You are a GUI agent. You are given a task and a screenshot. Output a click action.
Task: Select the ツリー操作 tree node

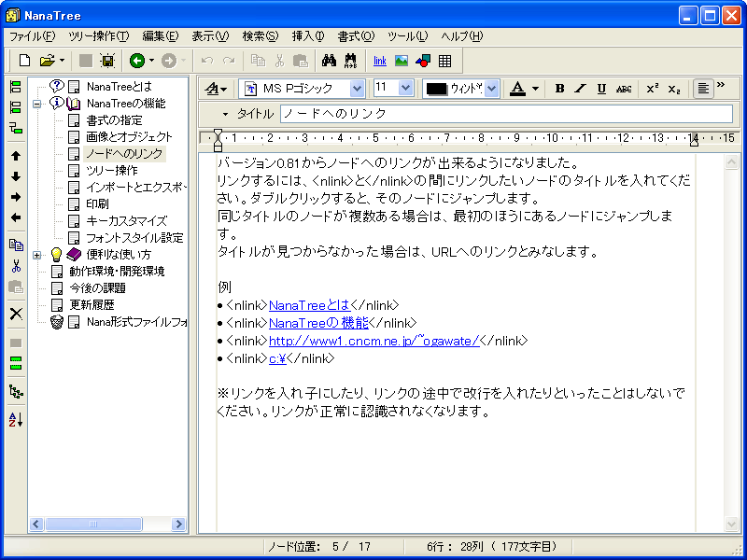pos(112,171)
